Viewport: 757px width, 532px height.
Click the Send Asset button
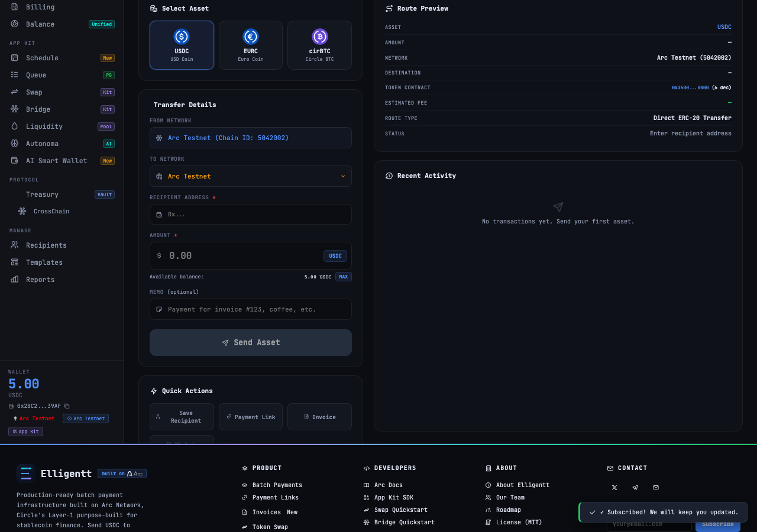point(251,343)
